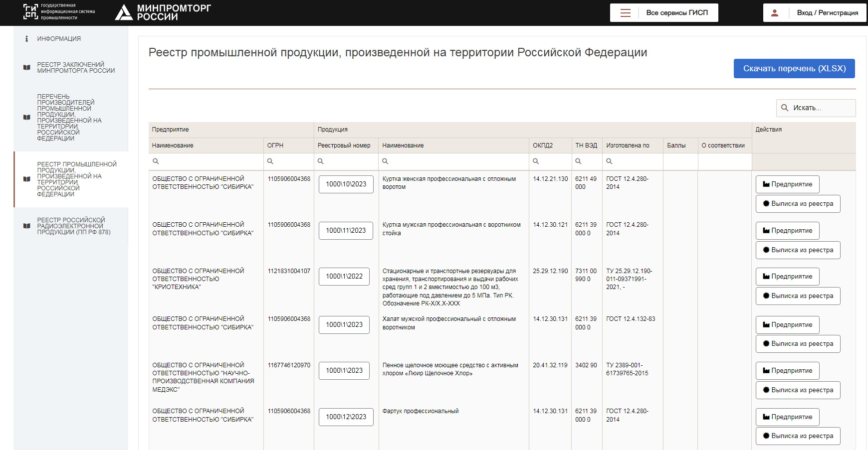The image size is (868, 450).
Task: Click Выписка из реестра for КРИОТЕХНИКА row
Action: tap(798, 296)
